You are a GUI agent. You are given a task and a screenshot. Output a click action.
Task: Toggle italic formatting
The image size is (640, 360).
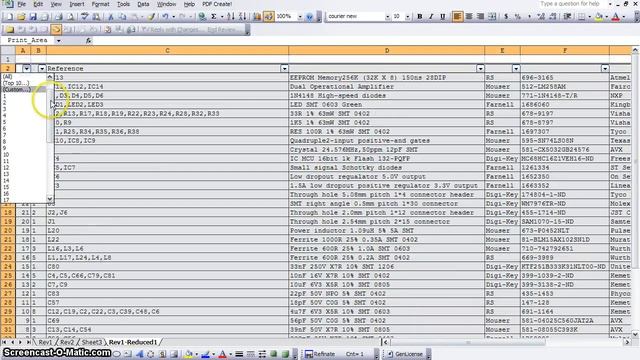click(431, 17)
